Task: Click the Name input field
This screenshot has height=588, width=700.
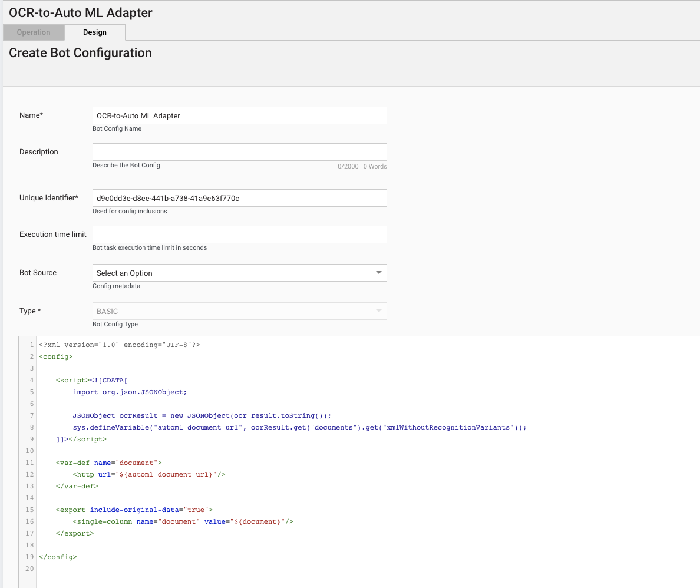Action: click(239, 115)
